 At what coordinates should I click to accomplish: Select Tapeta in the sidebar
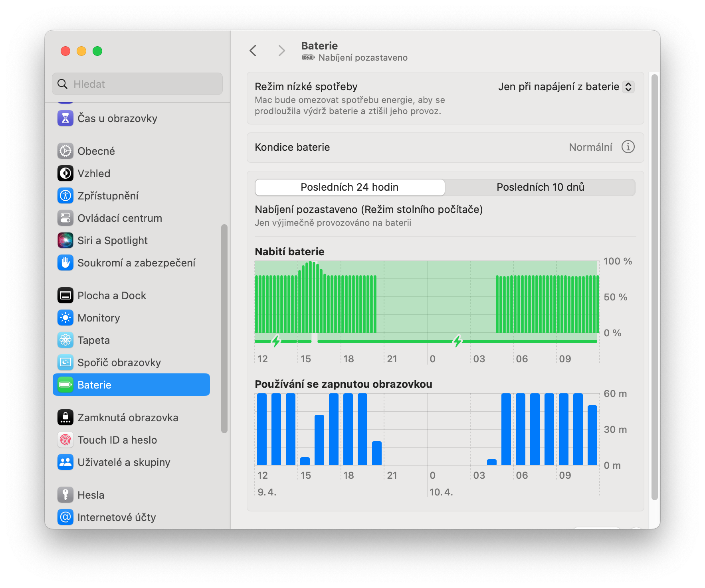point(131,340)
